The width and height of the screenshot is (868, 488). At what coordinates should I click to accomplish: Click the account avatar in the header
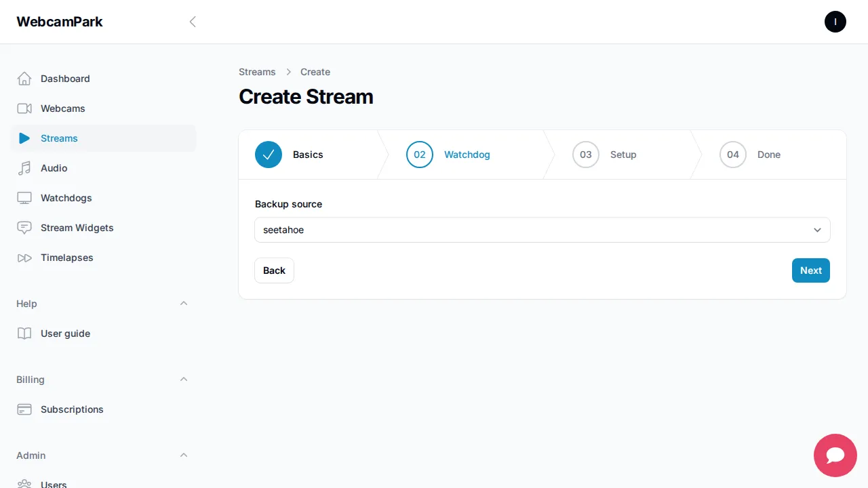[x=835, y=21]
